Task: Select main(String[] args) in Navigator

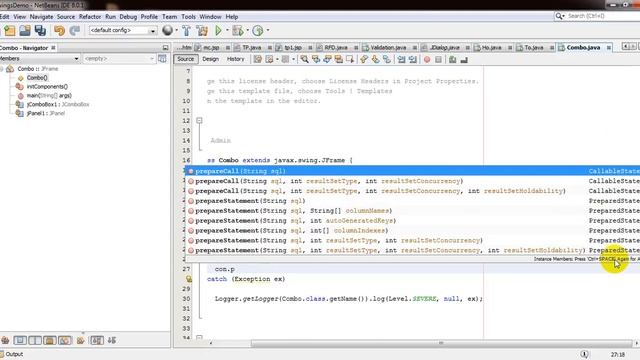Action: (x=49, y=96)
